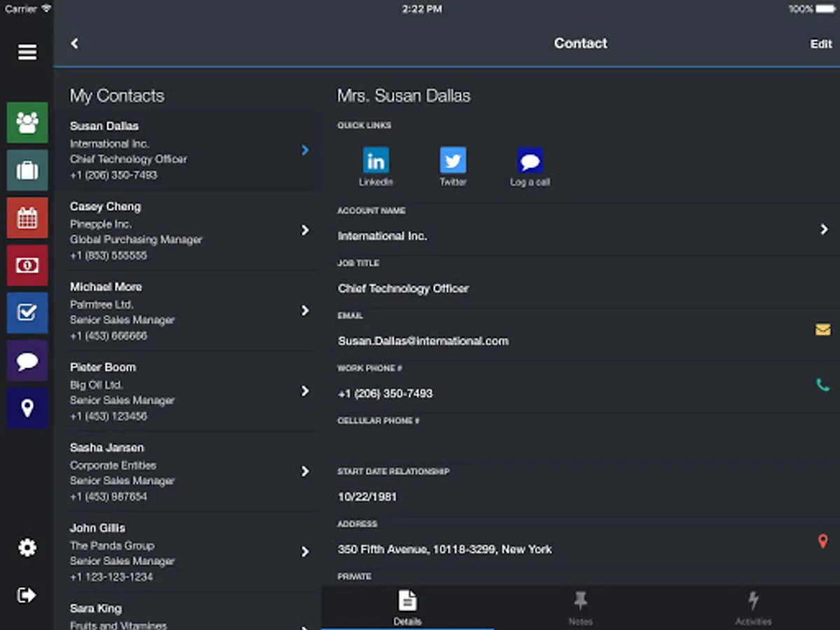Expand Casey Cheng contact chevron
This screenshot has height=630, width=840.
(305, 230)
